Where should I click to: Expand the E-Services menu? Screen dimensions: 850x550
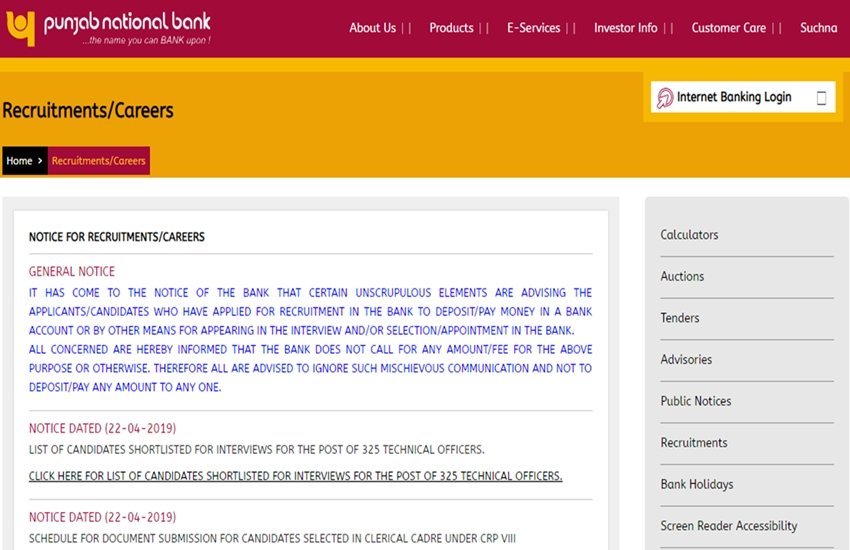[533, 28]
